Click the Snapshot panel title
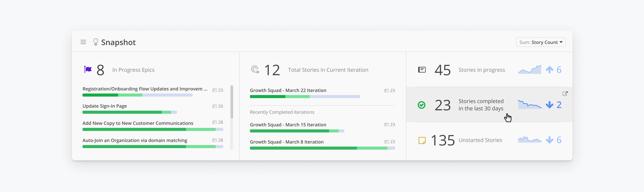This screenshot has height=192, width=644. coord(118,42)
